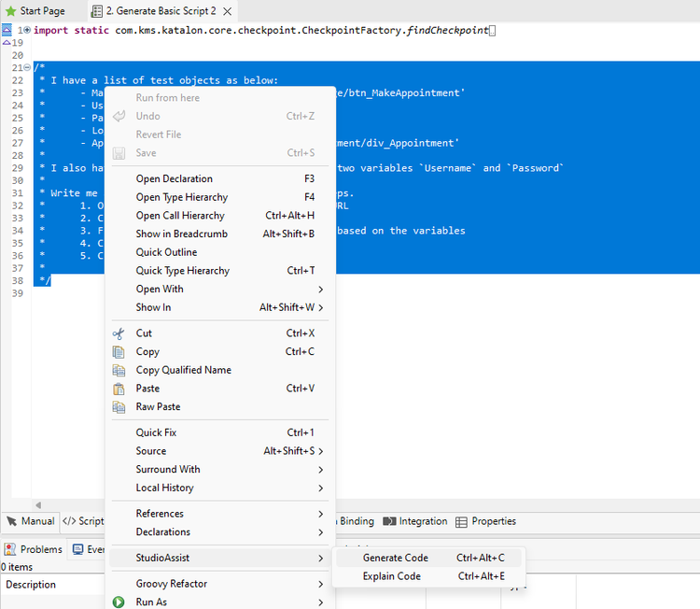This screenshot has height=609, width=700.
Task: Click the Cut scissors icon in context menu
Action: click(119, 333)
